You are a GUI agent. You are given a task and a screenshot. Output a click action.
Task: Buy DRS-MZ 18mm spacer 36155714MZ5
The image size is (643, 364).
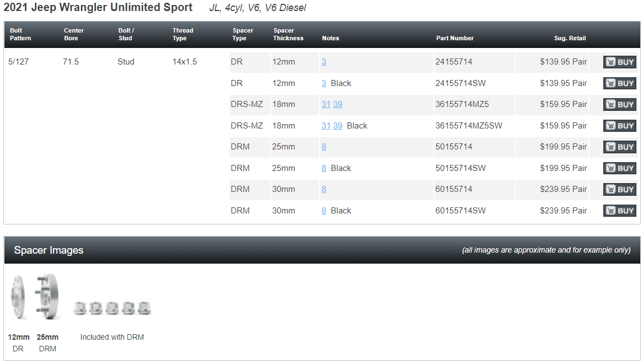coord(619,105)
